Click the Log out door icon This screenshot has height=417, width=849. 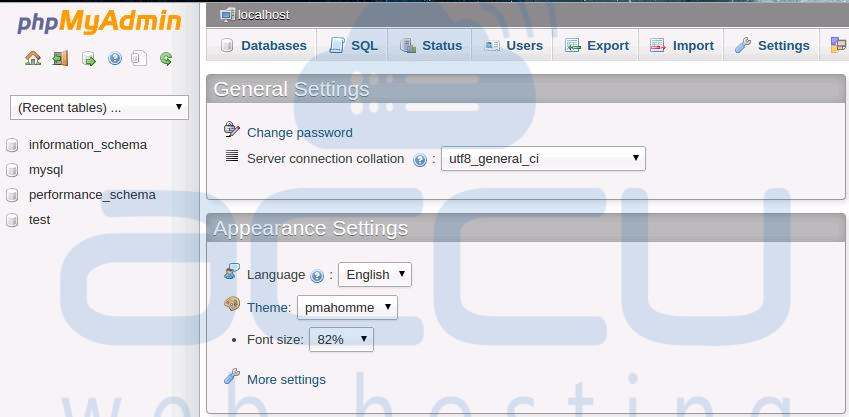pyautogui.click(x=60, y=58)
